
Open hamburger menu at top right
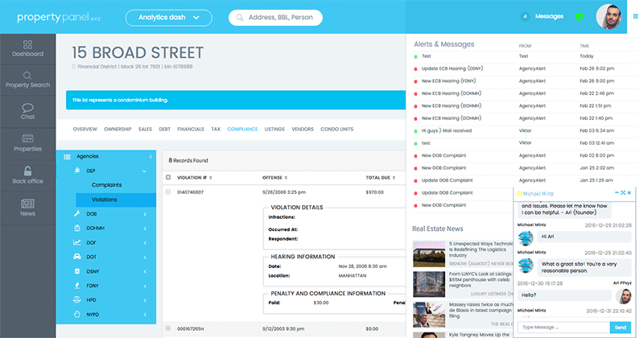tap(634, 16)
